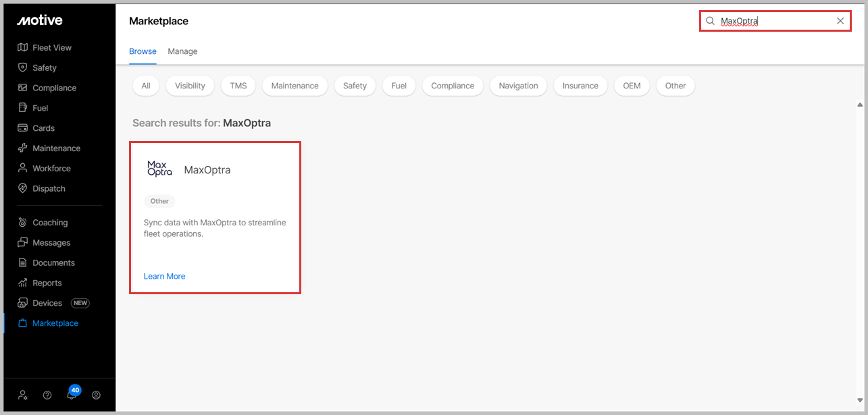Open the Coaching icon

[22, 223]
